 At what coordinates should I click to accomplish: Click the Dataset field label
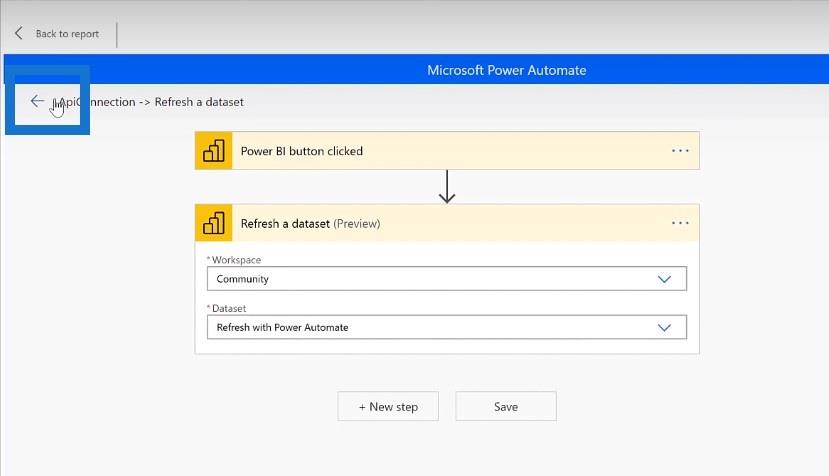point(229,308)
